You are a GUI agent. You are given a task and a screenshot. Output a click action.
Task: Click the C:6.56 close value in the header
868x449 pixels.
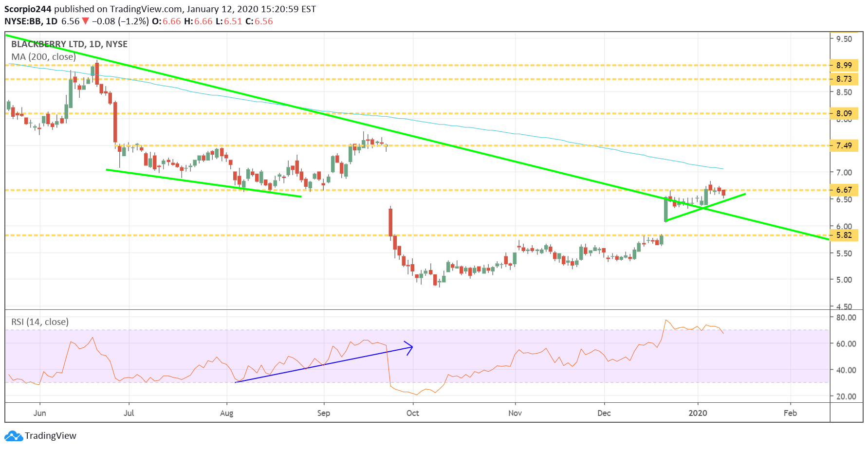(x=259, y=21)
